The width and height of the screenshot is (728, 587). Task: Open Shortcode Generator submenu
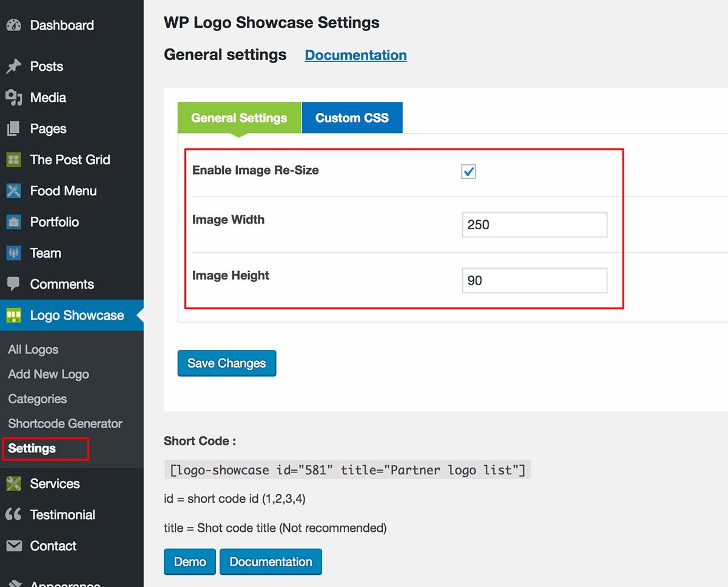click(66, 424)
